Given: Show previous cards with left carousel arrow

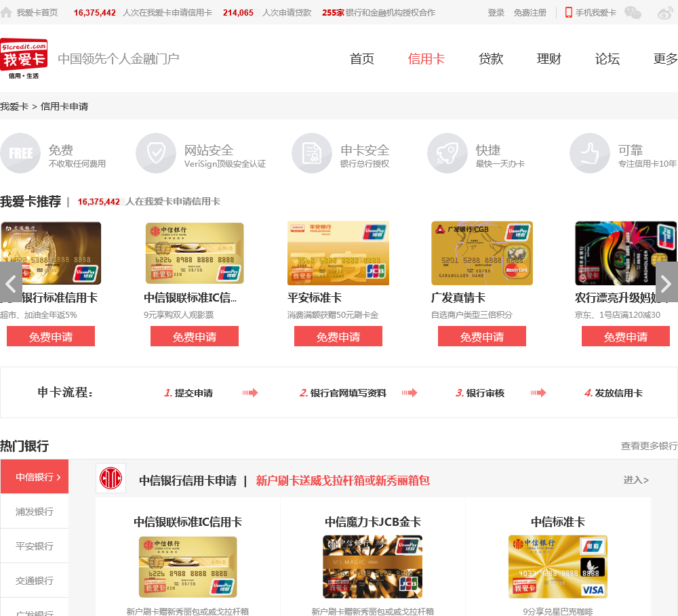Looking at the screenshot, I should [11, 283].
